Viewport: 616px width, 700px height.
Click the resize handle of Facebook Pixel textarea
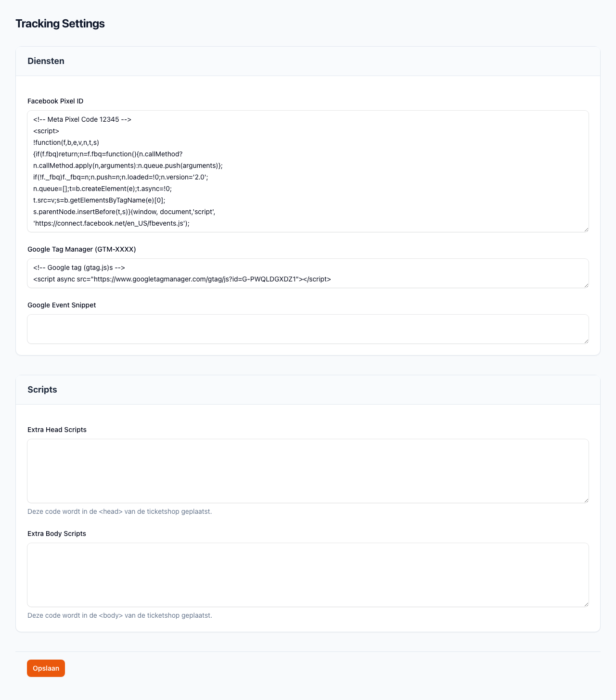tap(586, 229)
